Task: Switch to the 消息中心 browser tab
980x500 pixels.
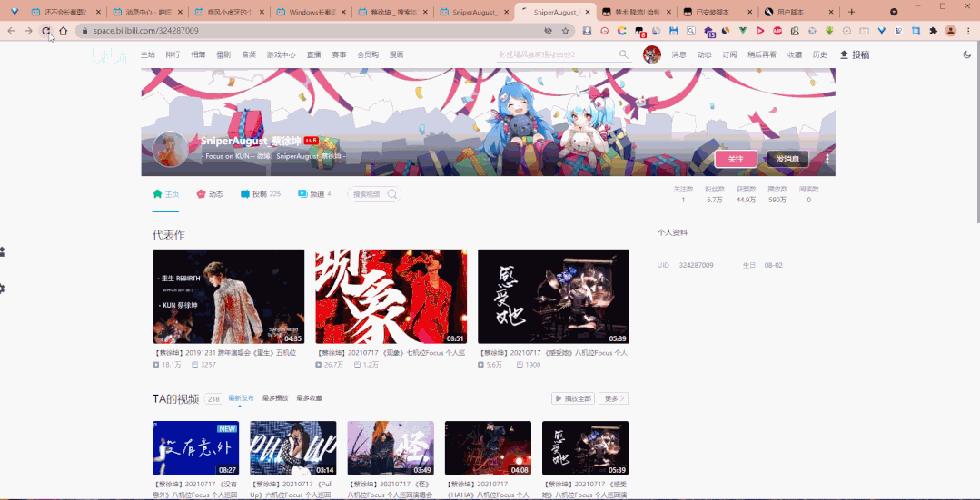Action: [x=146, y=12]
